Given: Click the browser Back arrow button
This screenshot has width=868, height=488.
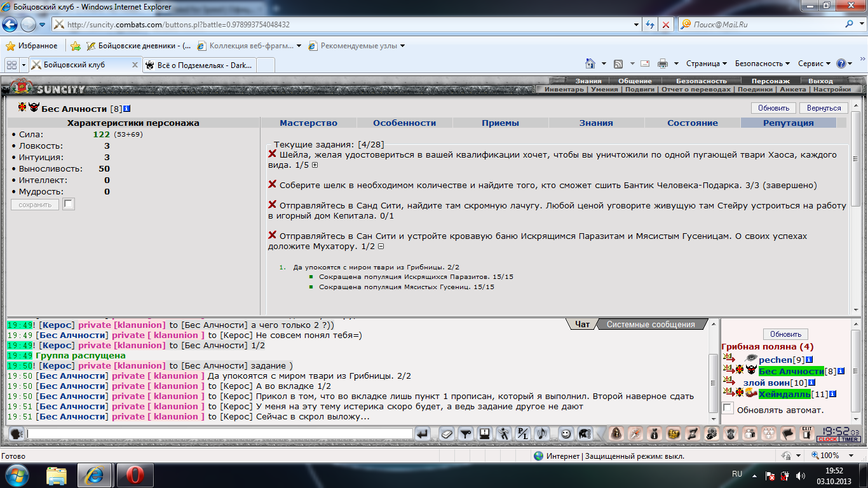Looking at the screenshot, I should pos(10,25).
